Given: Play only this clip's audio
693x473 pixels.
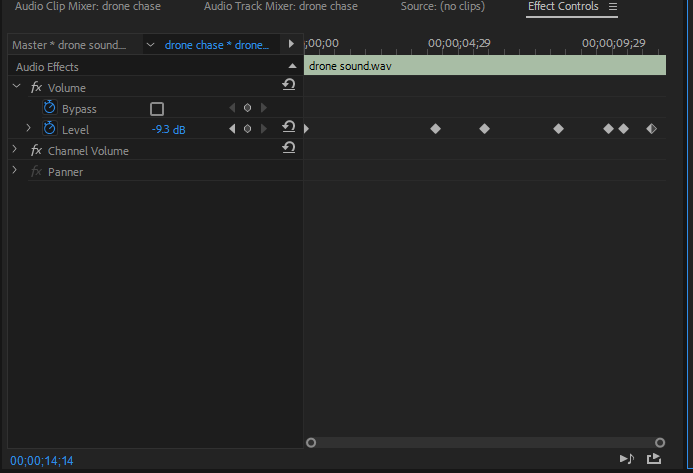Looking at the screenshot, I should pyautogui.click(x=627, y=459).
